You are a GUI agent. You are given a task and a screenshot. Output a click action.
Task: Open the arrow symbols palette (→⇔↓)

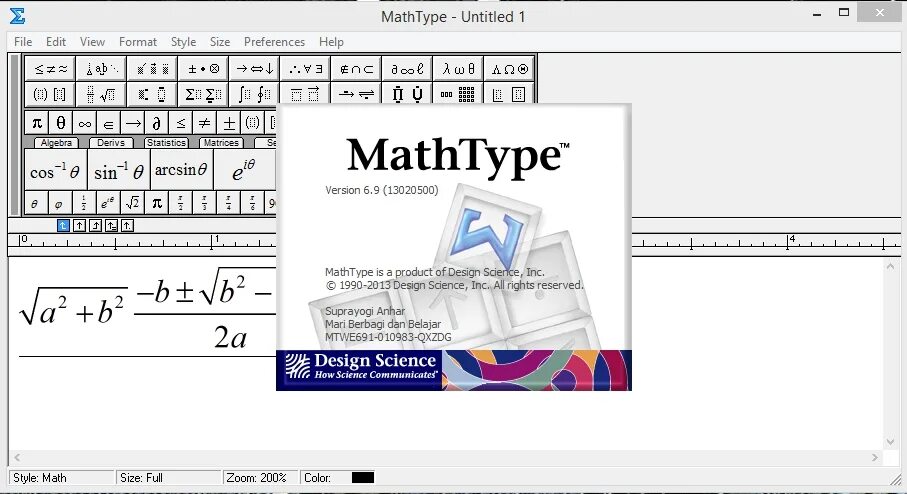click(254, 69)
